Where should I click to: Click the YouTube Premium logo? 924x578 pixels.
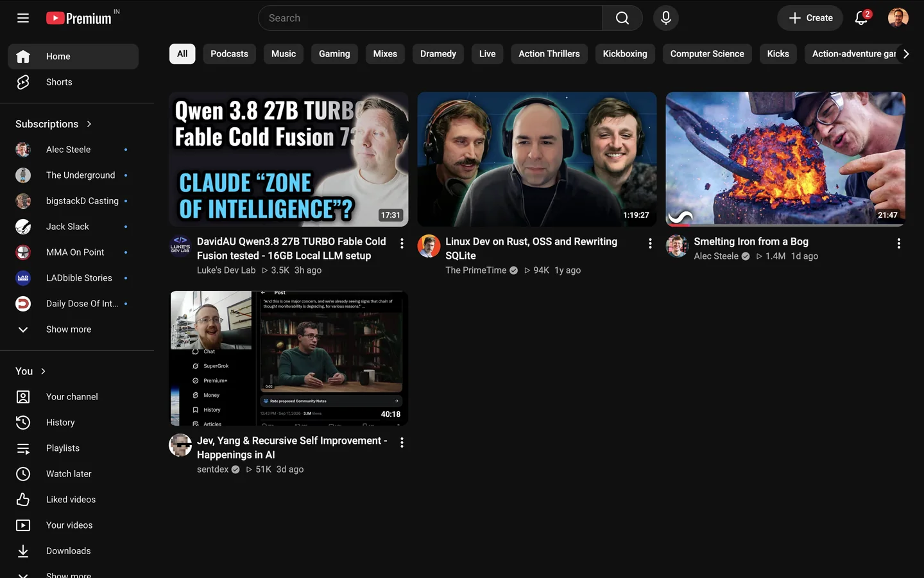coord(80,18)
